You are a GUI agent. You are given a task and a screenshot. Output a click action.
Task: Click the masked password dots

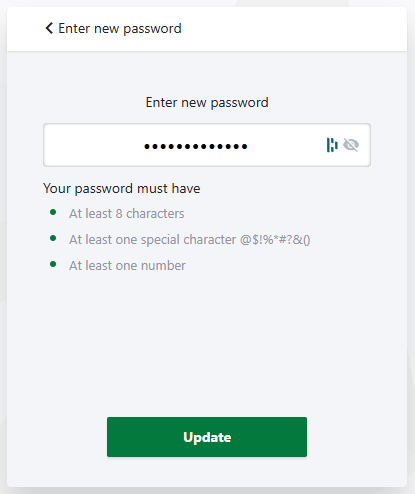196,146
